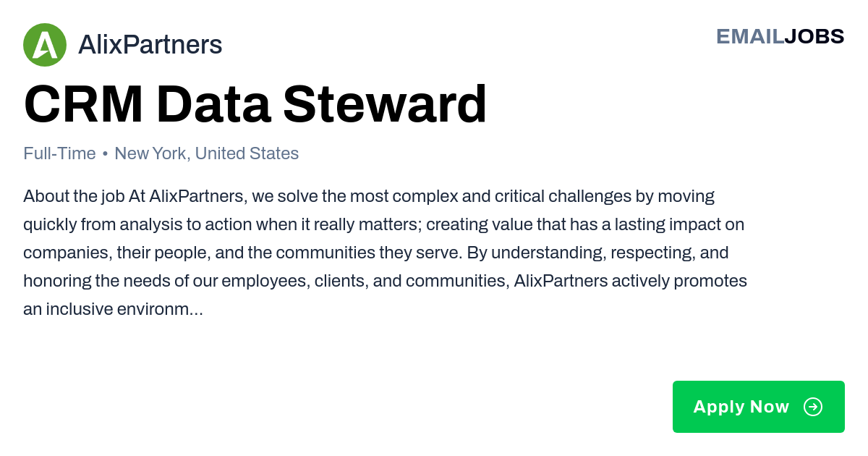Expand the truncated text ending in environm...
Image resolution: width=868 pixels, height=456 pixels.
(113, 309)
